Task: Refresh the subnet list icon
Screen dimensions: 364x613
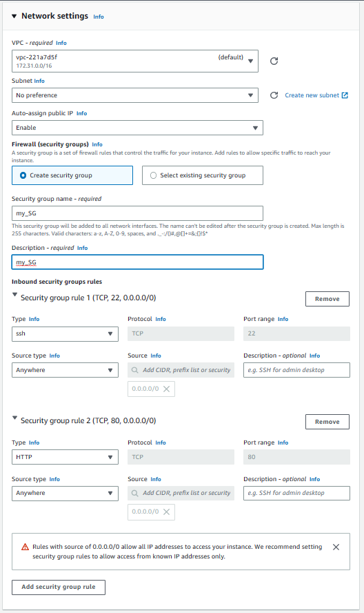Action: tap(274, 95)
